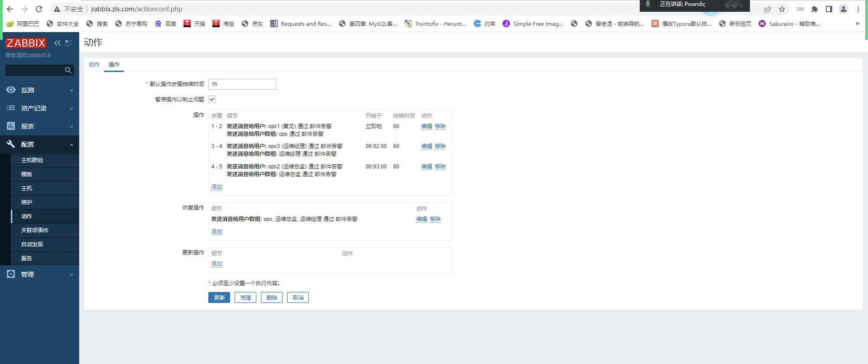Click the 取消 button

point(298,297)
